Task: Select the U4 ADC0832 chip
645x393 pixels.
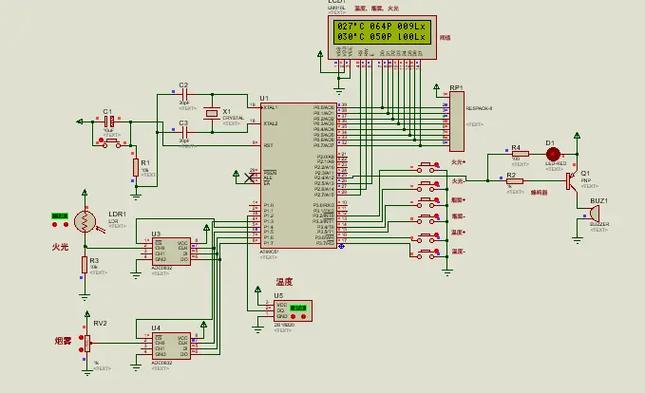Action: 172,346
